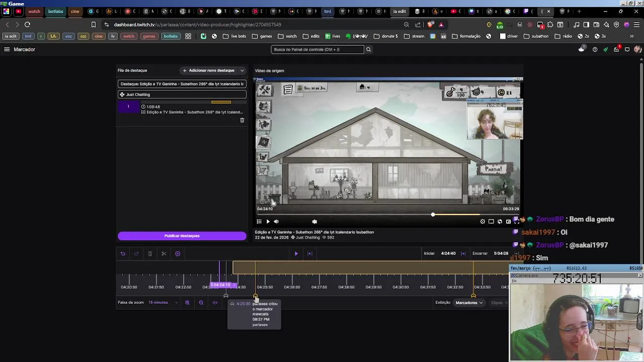Switch to the 'ia edit' browser tab

click(x=399, y=12)
